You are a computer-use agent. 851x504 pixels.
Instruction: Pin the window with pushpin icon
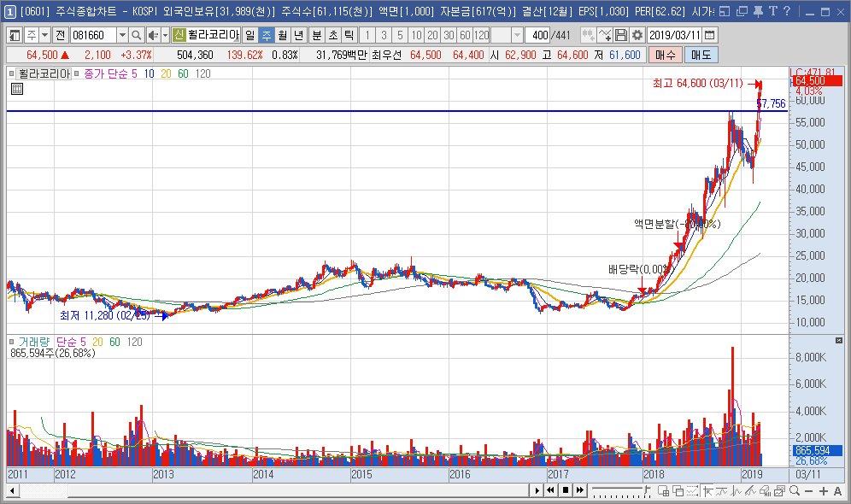[x=758, y=11]
